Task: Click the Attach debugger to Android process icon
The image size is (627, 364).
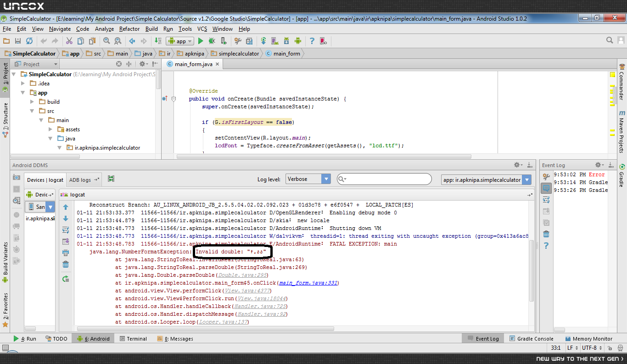Action: [x=223, y=41]
